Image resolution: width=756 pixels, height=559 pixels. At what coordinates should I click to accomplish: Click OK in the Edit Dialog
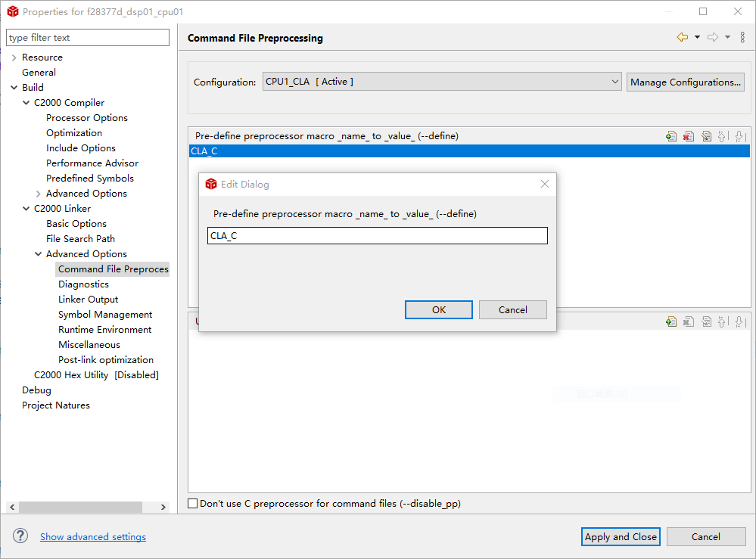[439, 310]
